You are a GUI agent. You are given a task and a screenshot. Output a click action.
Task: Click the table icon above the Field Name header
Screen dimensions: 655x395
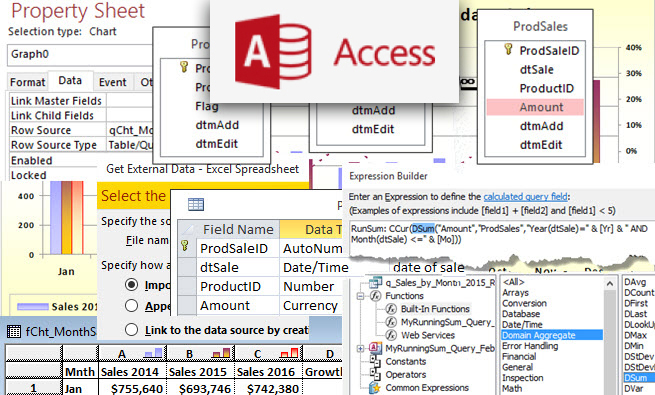pyautogui.click(x=196, y=205)
